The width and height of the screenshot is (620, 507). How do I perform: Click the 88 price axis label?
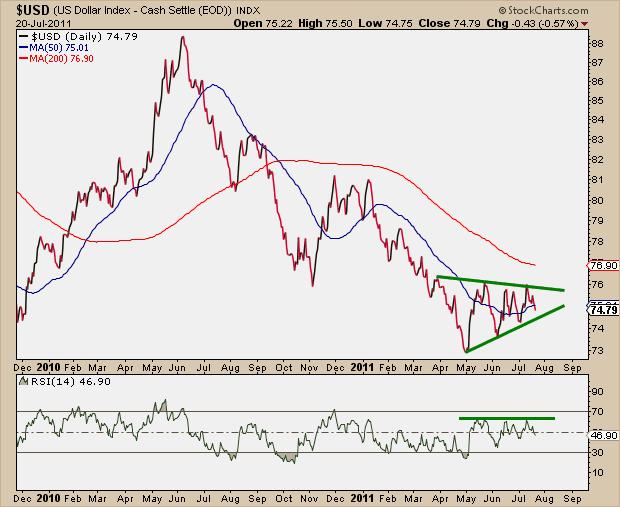tap(597, 44)
